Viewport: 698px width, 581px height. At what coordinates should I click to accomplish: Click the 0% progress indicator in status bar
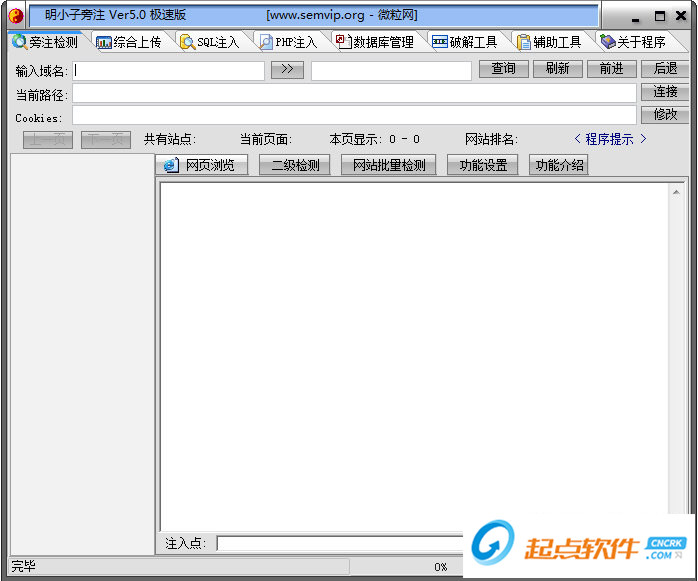[441, 567]
